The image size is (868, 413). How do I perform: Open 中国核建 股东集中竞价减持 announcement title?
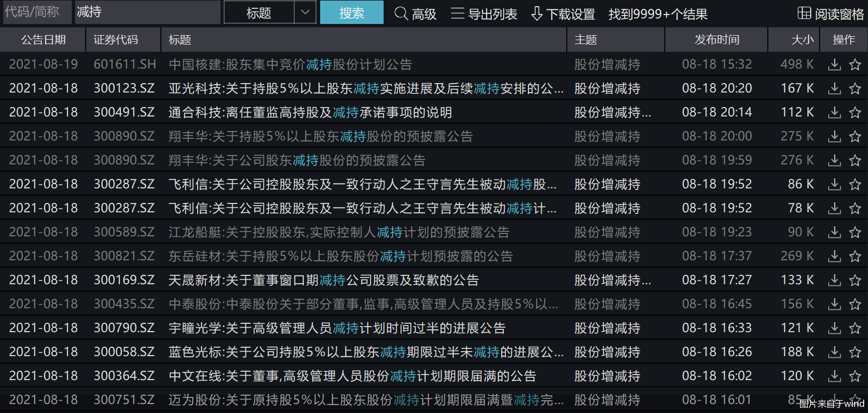290,65
